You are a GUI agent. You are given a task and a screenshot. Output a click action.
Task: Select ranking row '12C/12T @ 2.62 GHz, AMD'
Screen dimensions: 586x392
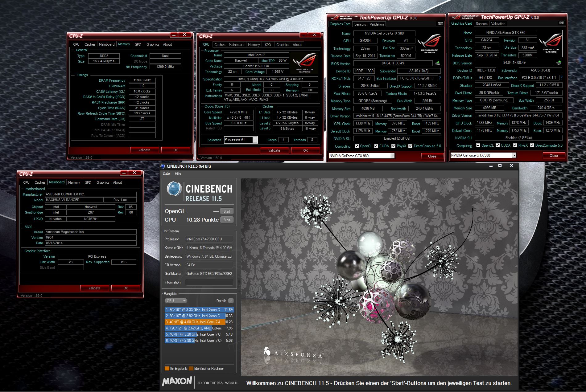(x=199, y=328)
